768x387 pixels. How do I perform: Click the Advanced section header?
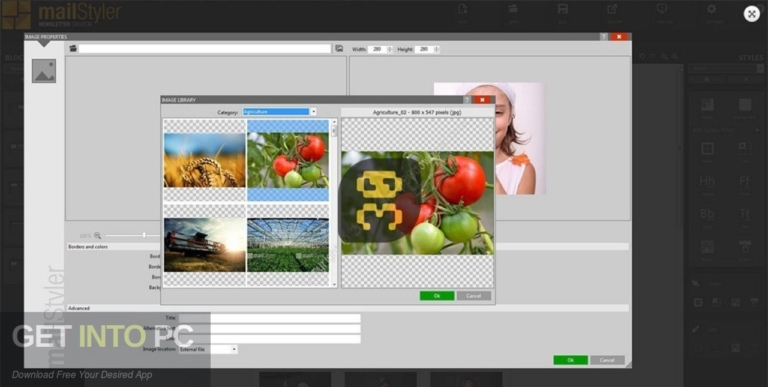click(x=348, y=308)
